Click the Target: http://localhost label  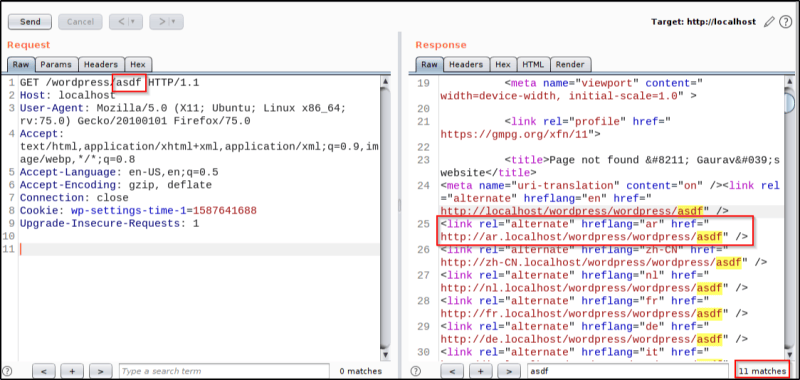coord(705,22)
